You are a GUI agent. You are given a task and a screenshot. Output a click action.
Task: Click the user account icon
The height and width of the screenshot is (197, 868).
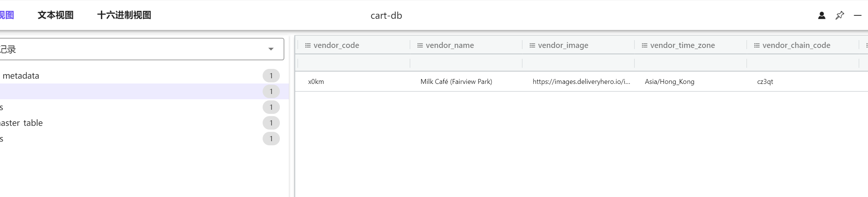[x=822, y=15]
